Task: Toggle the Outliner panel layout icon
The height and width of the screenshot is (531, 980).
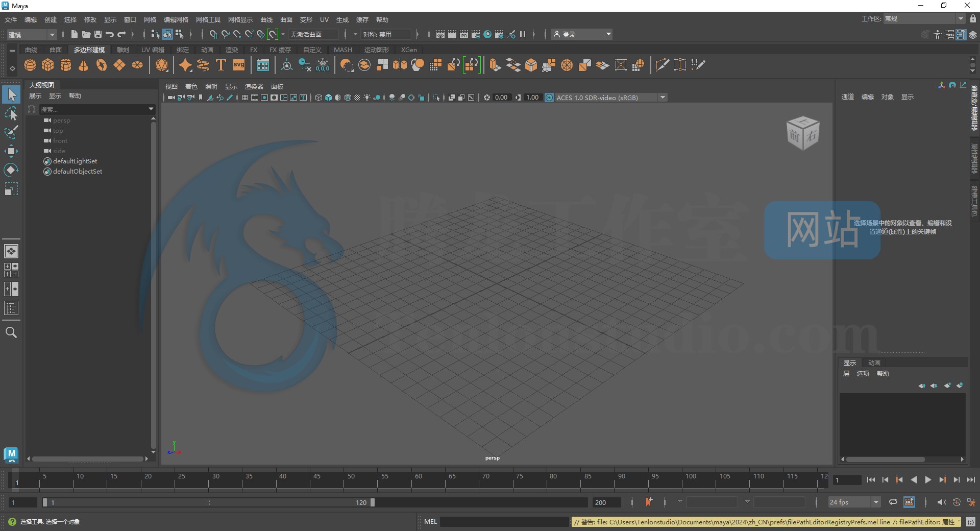Action: [11, 308]
